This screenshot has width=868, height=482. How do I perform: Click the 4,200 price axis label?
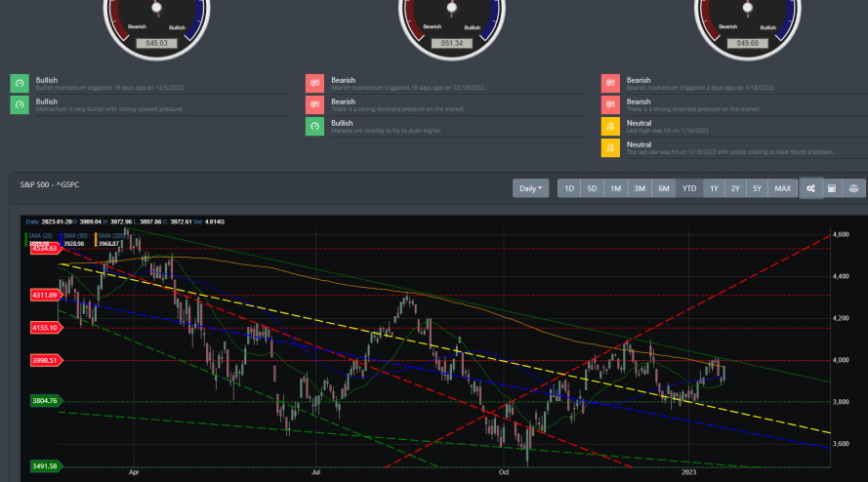[841, 318]
